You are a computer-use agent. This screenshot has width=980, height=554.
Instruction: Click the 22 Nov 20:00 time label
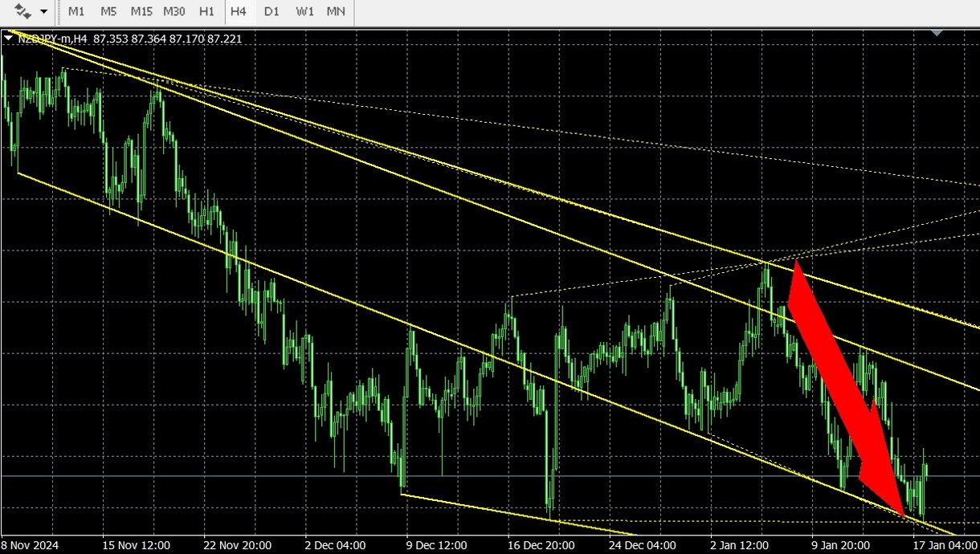coord(238,545)
